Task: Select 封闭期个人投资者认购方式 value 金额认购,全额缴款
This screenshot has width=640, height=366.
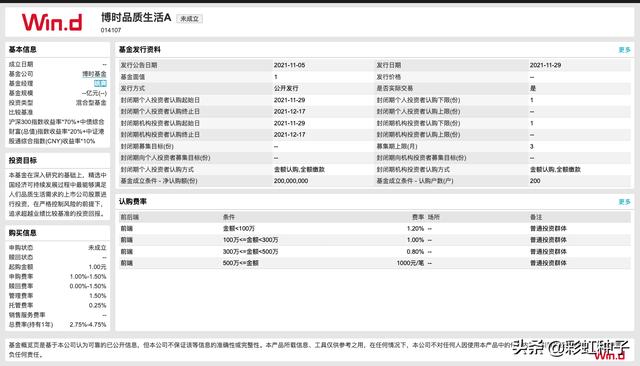Action: 299,169
